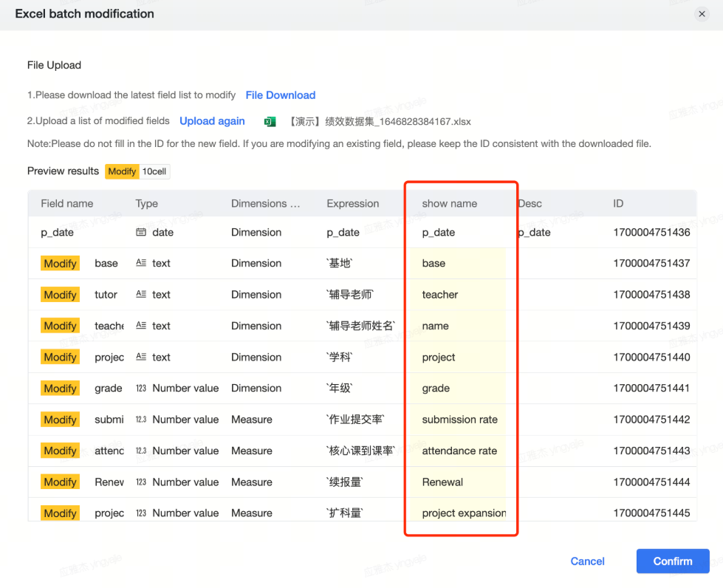
Task: Click the File Upload section heading
Action: point(54,65)
